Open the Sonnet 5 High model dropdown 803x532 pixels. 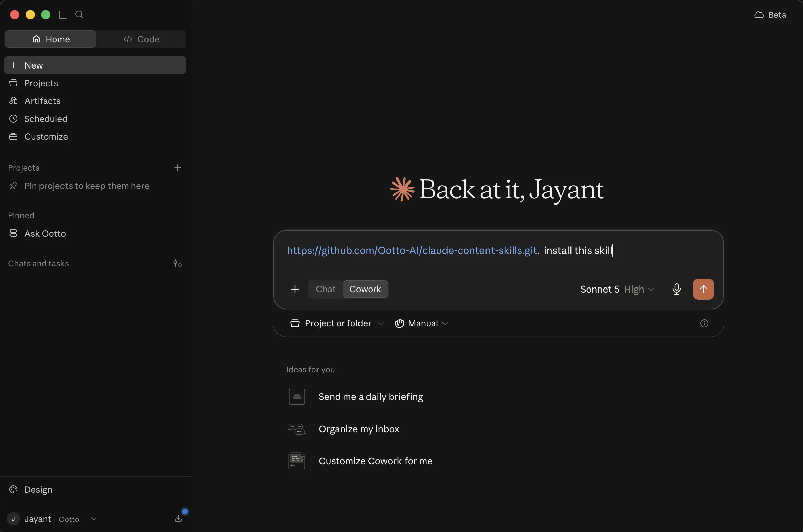click(617, 289)
